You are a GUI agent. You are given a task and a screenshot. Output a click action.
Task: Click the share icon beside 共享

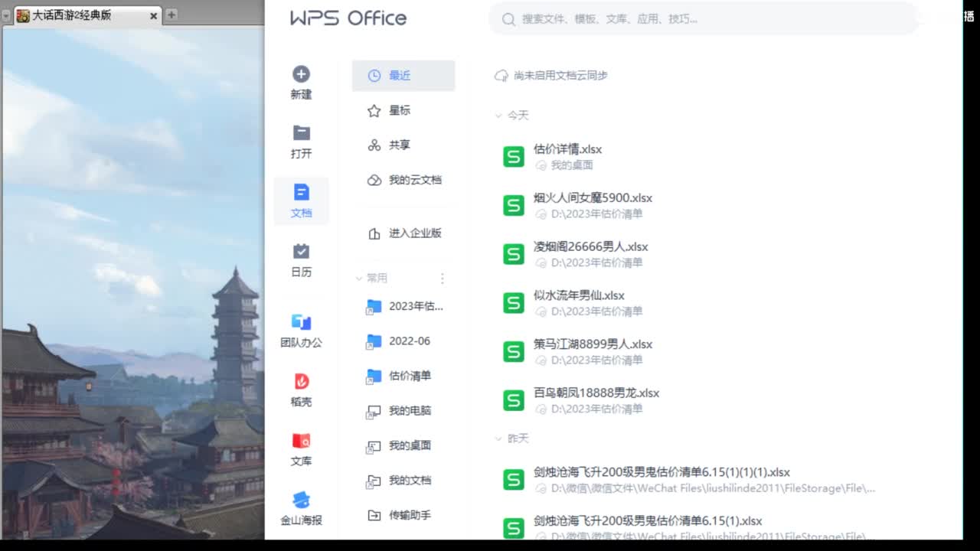tap(374, 145)
